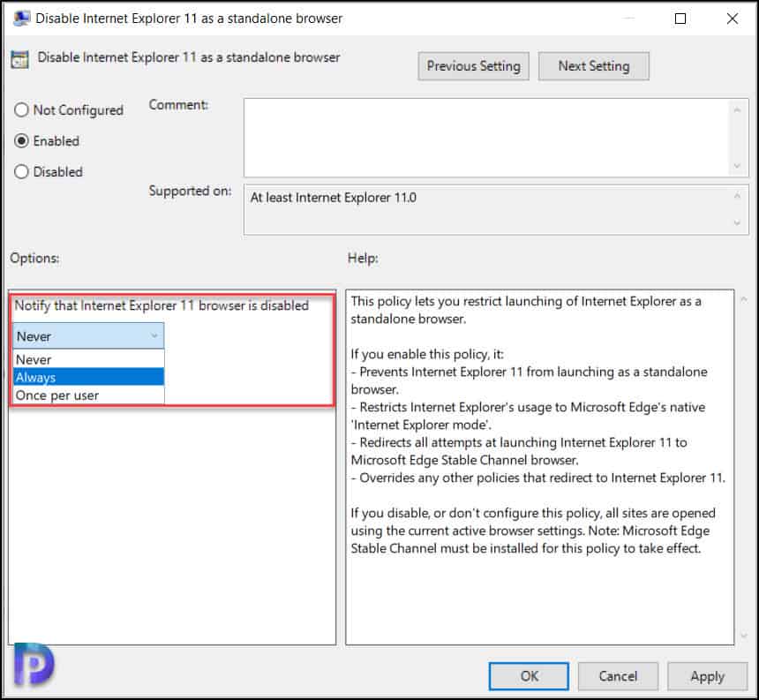
Task: Click Comment box scroll up arrow
Action: (x=737, y=110)
